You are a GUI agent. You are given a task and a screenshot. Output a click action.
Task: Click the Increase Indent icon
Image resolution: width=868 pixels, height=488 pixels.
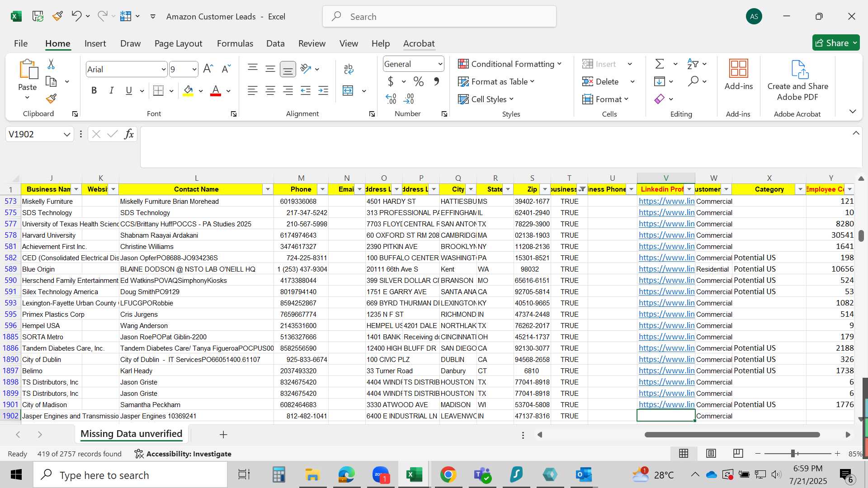coord(323,91)
